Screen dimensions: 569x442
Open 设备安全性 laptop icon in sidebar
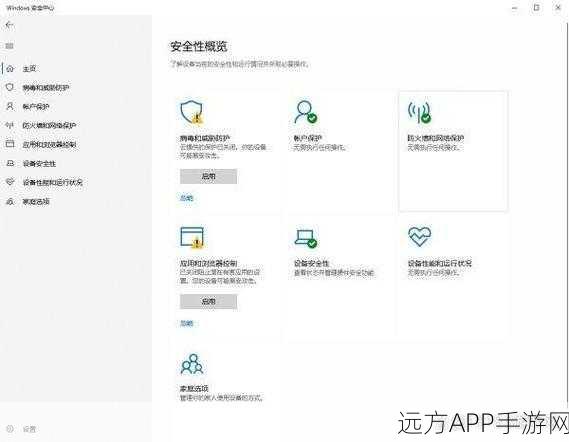tap(10, 163)
